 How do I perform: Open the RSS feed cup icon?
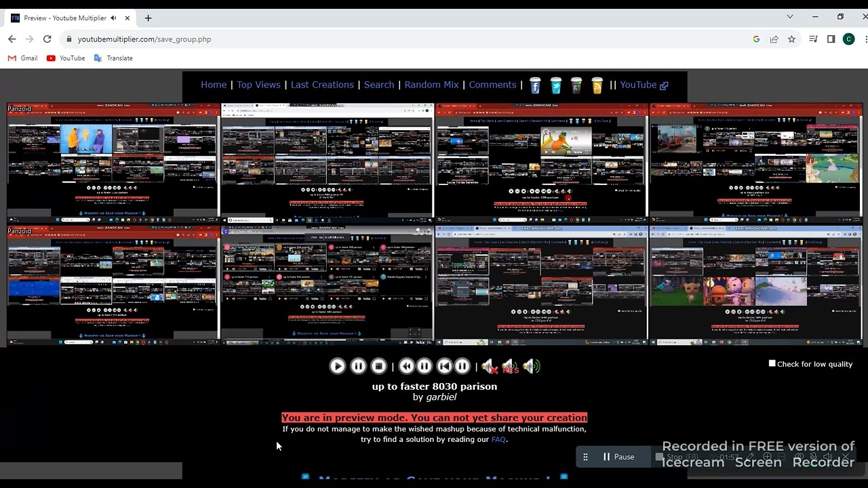click(597, 85)
